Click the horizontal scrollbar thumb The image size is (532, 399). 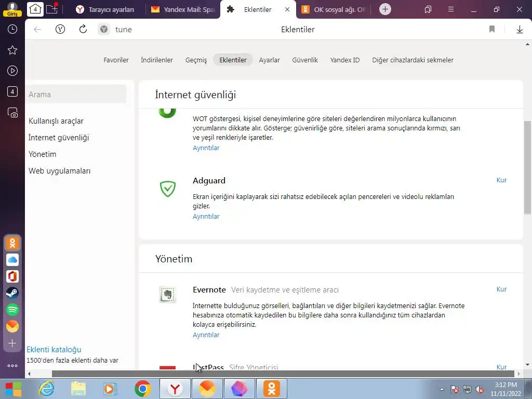(283, 374)
